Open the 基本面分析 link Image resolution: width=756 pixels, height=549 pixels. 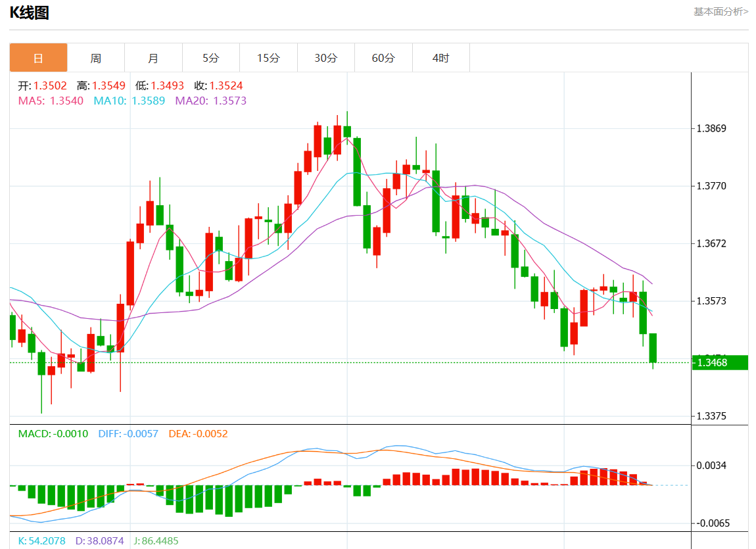tap(721, 11)
